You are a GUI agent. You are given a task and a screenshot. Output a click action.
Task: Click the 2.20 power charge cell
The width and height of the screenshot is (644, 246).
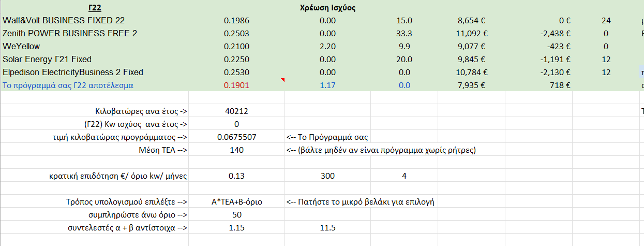click(x=327, y=47)
